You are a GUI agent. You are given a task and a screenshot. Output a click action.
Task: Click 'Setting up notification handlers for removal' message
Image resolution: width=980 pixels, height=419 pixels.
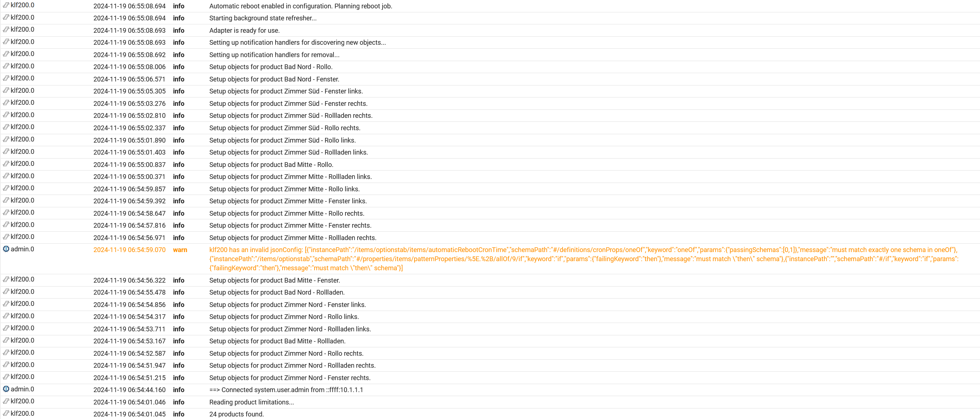(x=274, y=55)
